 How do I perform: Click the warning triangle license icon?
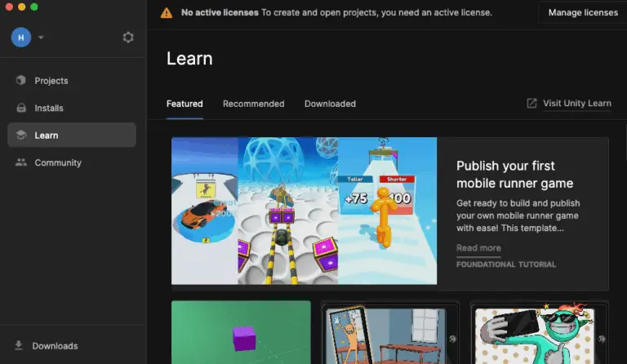tap(167, 13)
